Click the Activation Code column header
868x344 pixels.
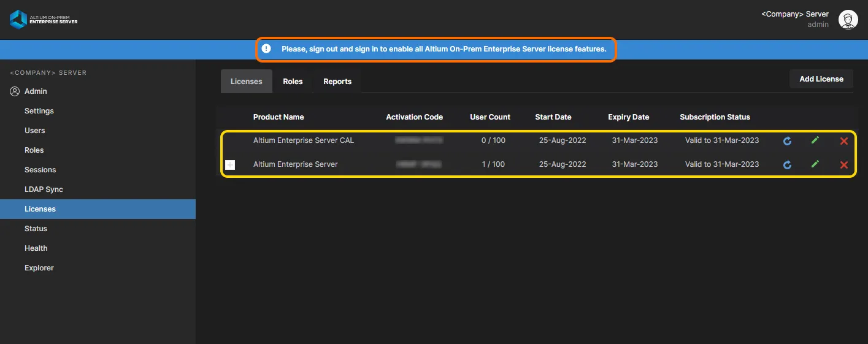(x=414, y=117)
